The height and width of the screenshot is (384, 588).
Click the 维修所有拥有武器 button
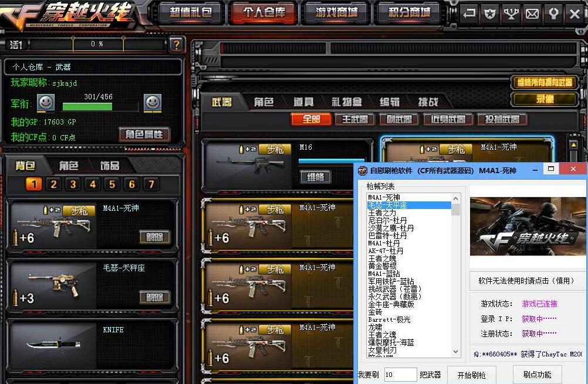coord(545,82)
